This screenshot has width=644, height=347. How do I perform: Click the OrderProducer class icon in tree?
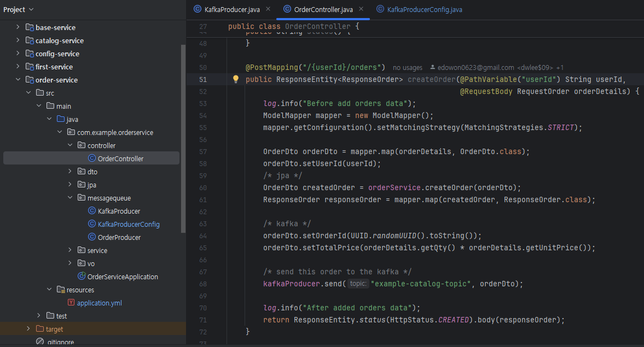(x=92, y=237)
